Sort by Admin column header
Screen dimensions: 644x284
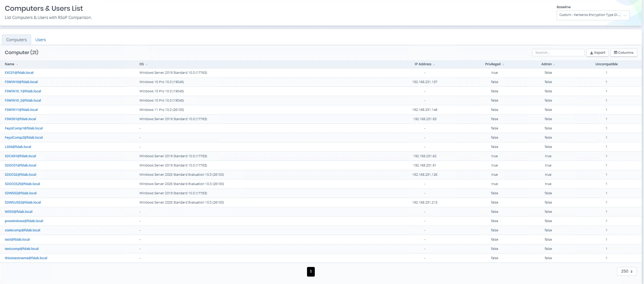548,64
